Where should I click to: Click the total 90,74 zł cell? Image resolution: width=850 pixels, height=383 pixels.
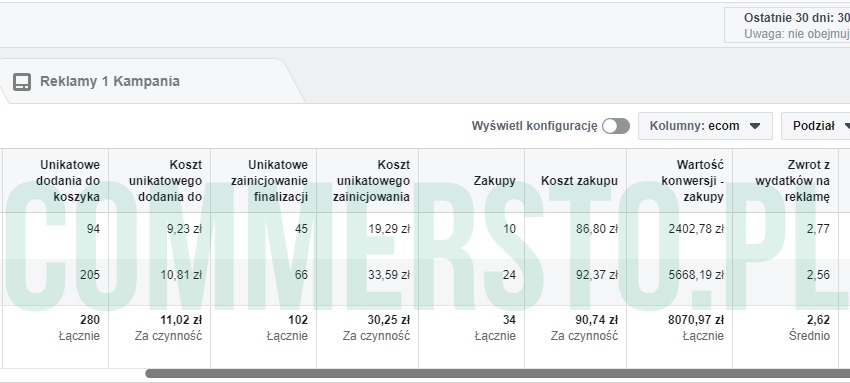click(x=575, y=336)
